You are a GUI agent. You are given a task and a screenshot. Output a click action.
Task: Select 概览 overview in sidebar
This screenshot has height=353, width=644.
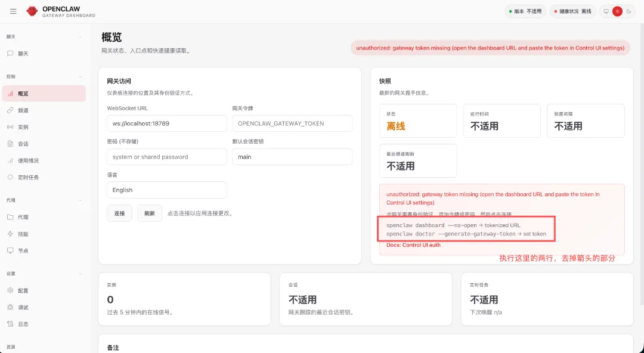44,94
